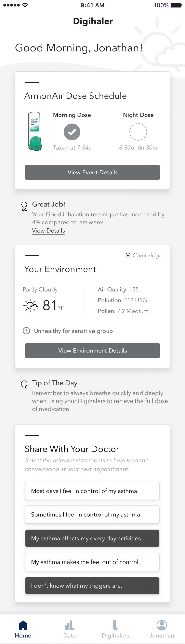Viewport: 185px width, 644px height.
Task: Mark the Night Dose empty circle
Action: [x=138, y=132]
